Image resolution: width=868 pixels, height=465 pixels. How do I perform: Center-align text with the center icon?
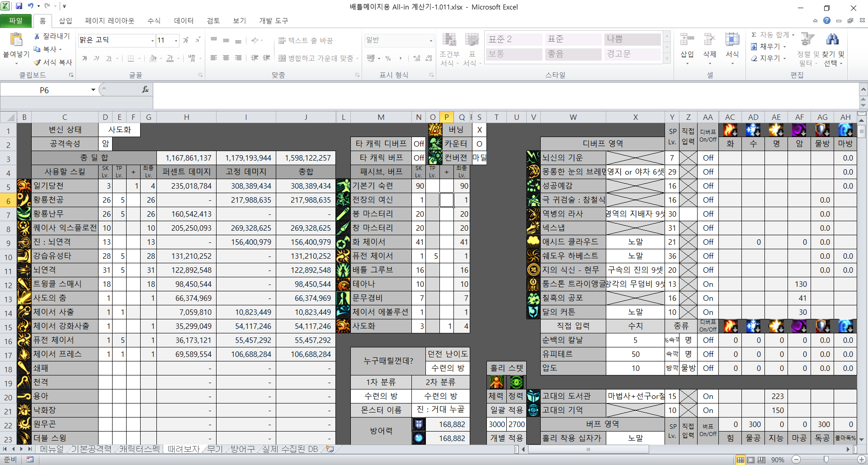point(226,58)
